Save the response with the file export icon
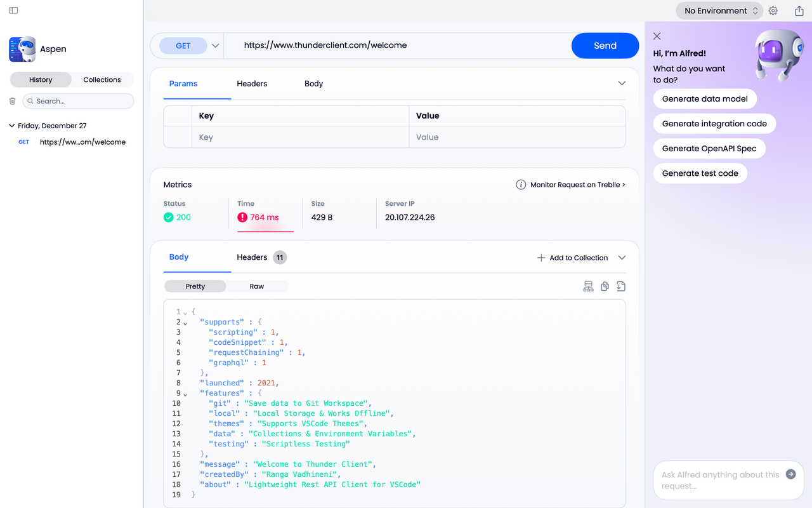This screenshot has height=508, width=812. [x=621, y=286]
